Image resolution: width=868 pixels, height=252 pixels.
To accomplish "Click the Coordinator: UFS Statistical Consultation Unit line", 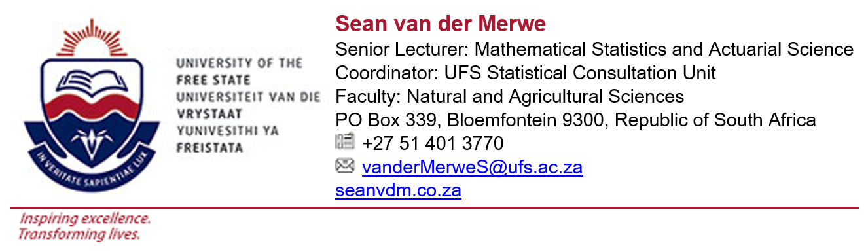I will (x=526, y=73).
